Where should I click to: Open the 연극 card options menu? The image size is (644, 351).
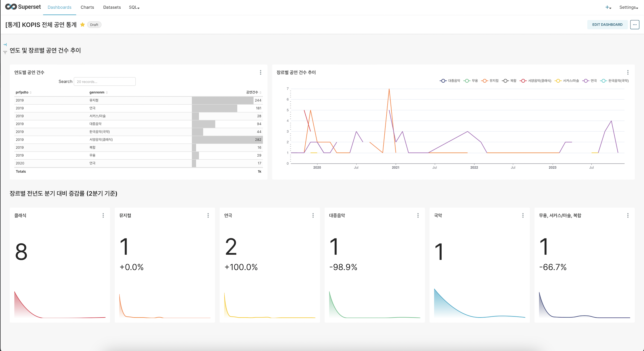pyautogui.click(x=313, y=215)
